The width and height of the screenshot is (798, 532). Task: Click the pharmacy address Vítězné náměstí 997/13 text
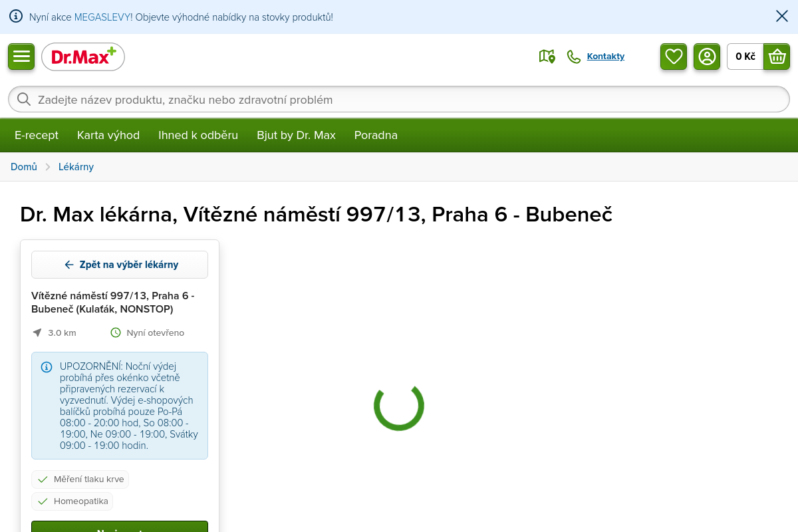click(x=113, y=303)
